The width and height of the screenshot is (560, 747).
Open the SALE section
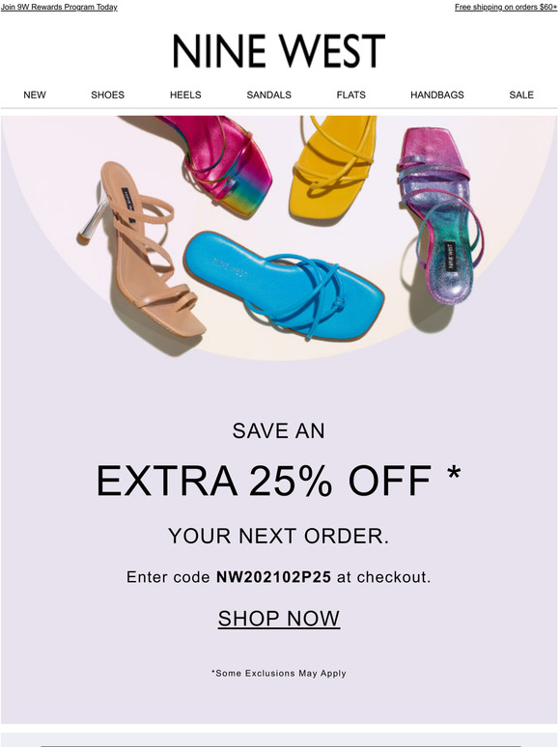(521, 95)
